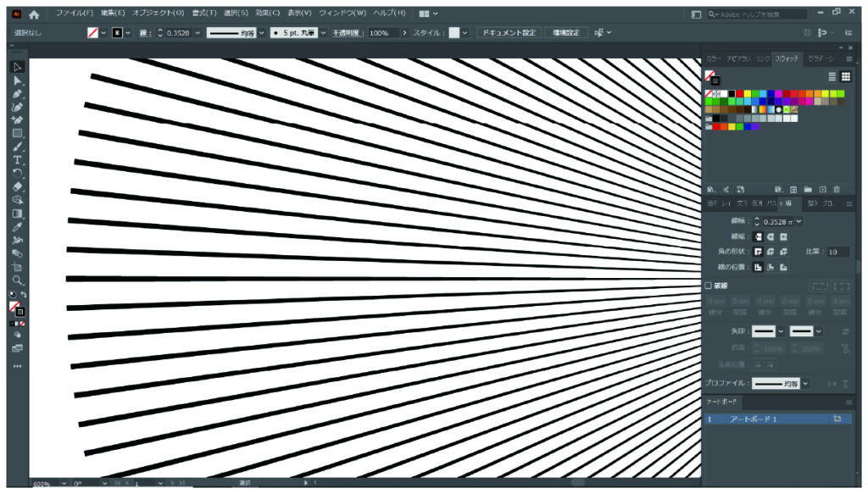
Task: Select the Paintbrush tool
Action: tap(17, 147)
